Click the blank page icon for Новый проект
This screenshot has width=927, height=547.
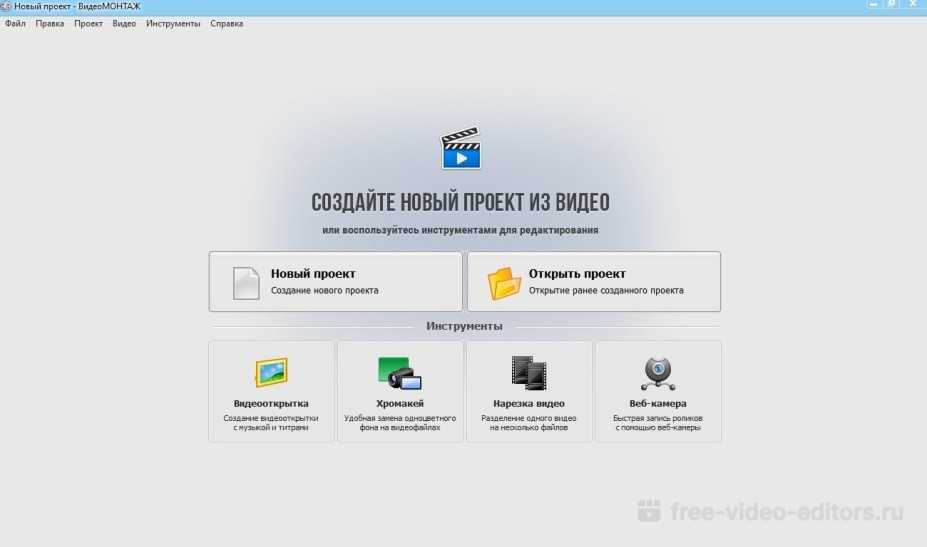coord(246,282)
